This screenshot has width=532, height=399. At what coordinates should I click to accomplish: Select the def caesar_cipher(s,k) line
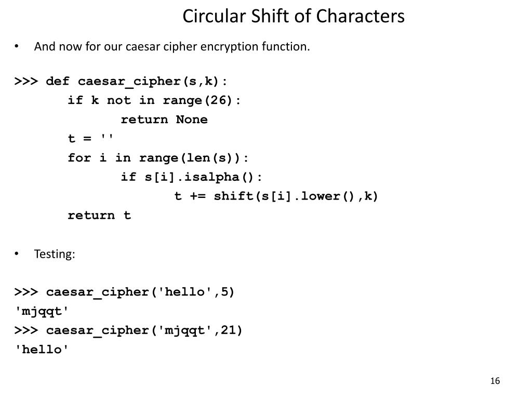click(121, 82)
